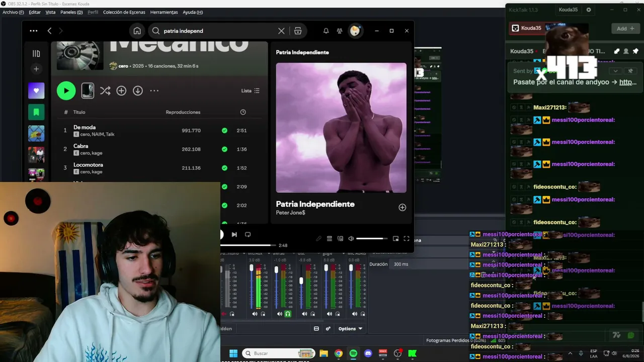Sort tracks by duration clock icon

(243, 112)
